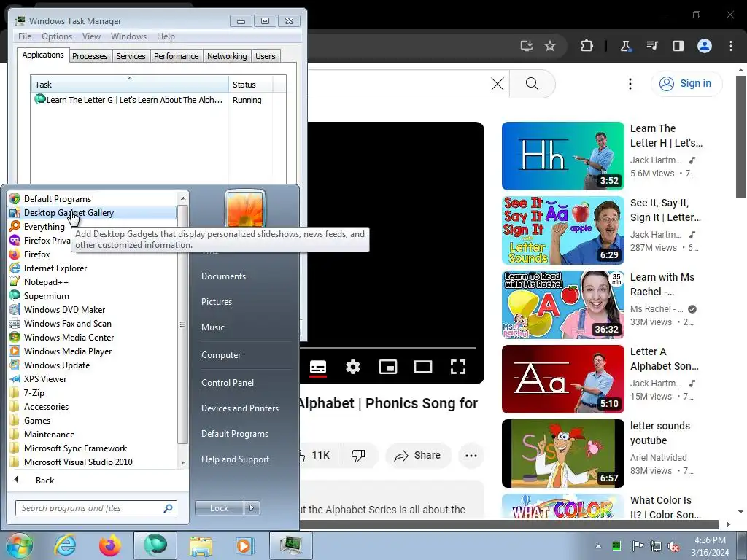Select the Learn The Letter G task row

point(158,100)
